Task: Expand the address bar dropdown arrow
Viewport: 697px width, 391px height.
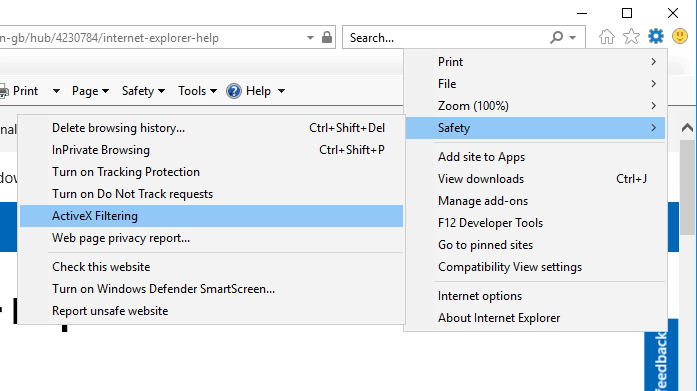Action: pyautogui.click(x=310, y=38)
